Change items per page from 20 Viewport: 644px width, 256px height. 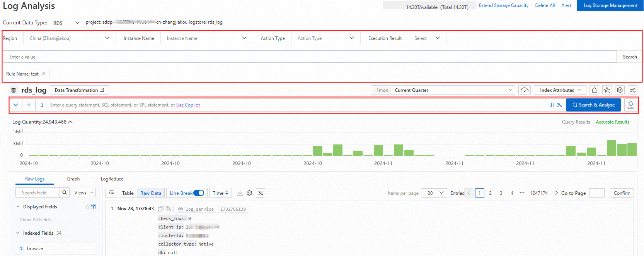(434, 193)
